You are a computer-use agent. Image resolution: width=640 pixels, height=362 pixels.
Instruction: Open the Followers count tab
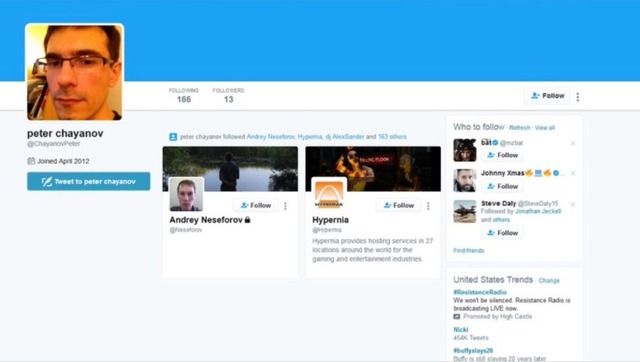[228, 95]
